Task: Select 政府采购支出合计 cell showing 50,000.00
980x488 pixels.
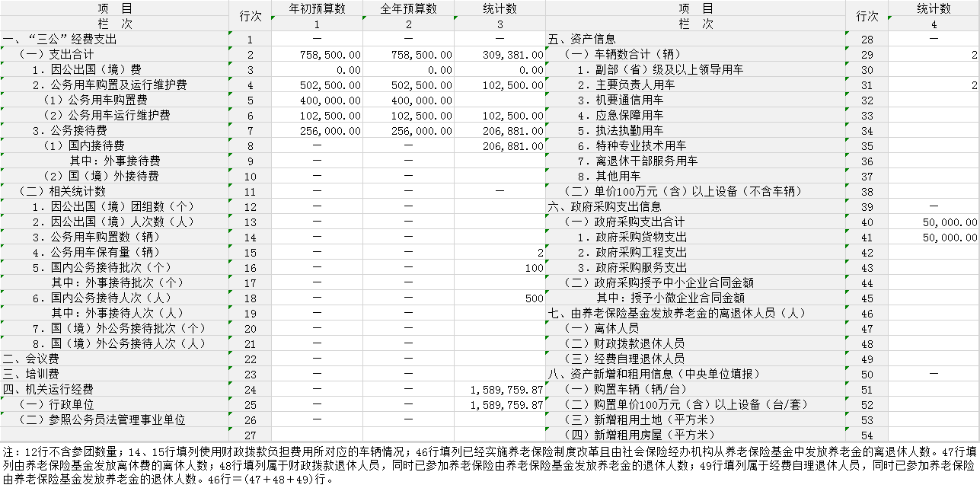Action: coord(934,222)
